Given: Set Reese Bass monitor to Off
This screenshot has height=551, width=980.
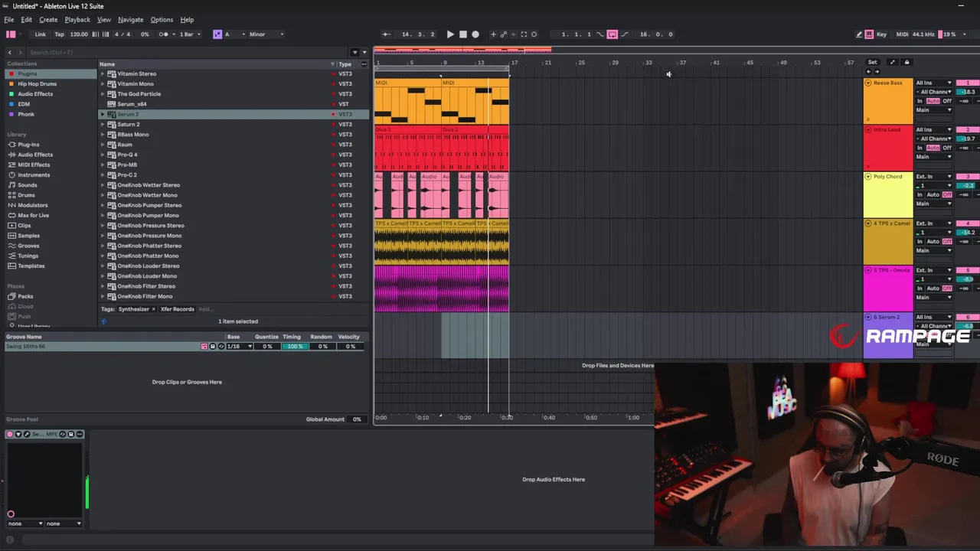Looking at the screenshot, I should 947,101.
